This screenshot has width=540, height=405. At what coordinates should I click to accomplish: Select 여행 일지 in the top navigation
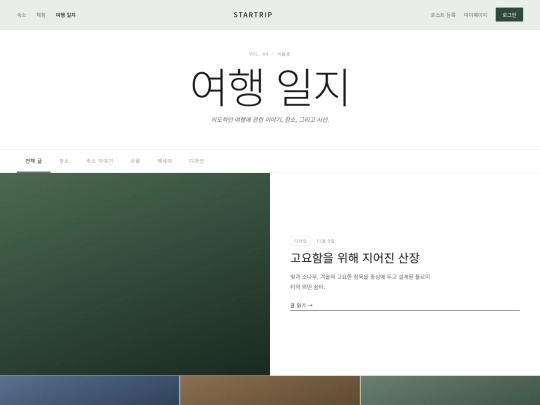65,15
